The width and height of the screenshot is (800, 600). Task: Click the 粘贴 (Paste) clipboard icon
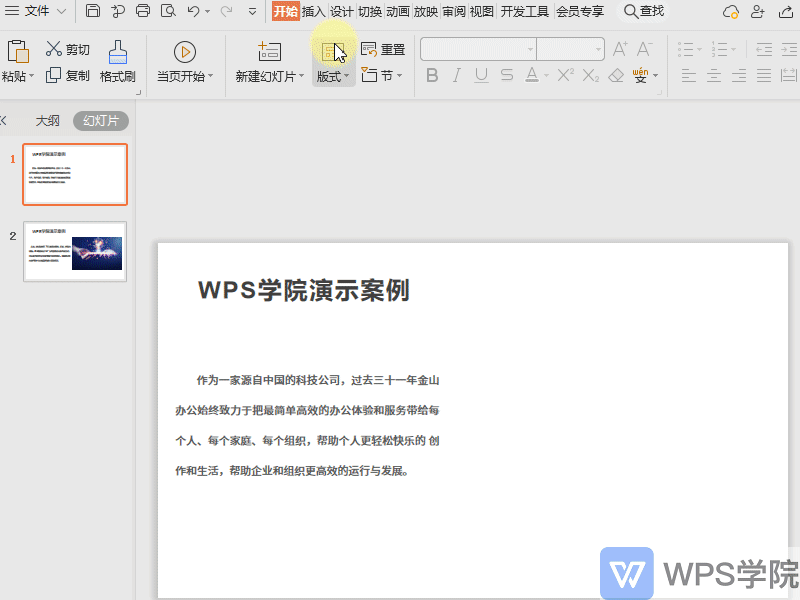click(x=18, y=52)
